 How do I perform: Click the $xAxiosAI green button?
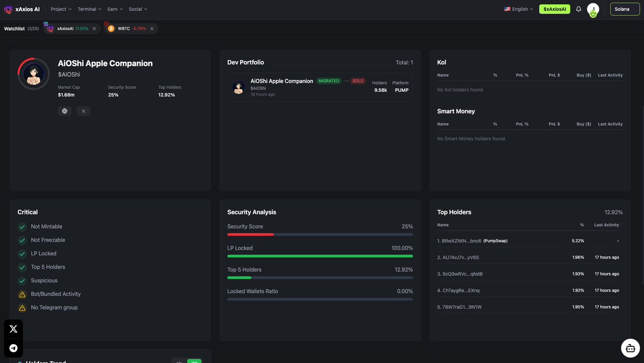tap(554, 9)
